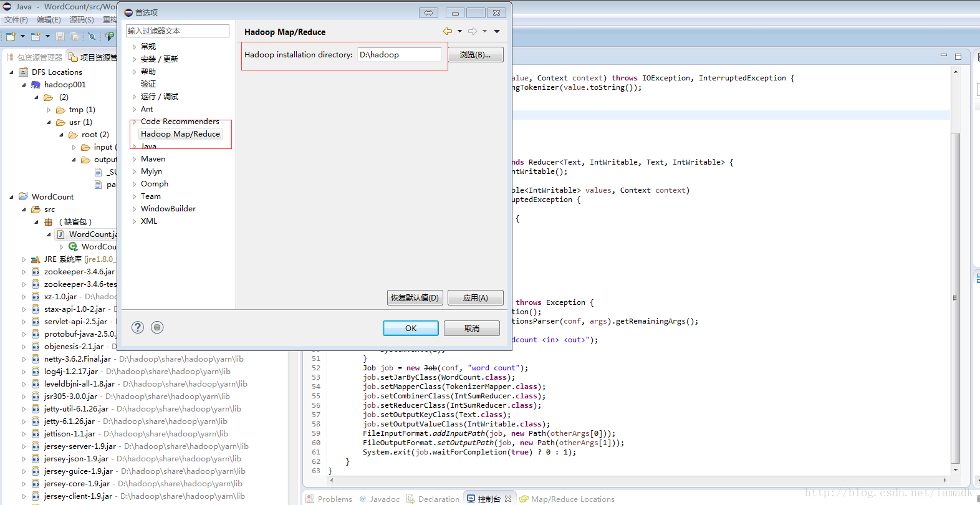Click the run class toolbar icon
The image size is (980, 505).
click(110, 37)
